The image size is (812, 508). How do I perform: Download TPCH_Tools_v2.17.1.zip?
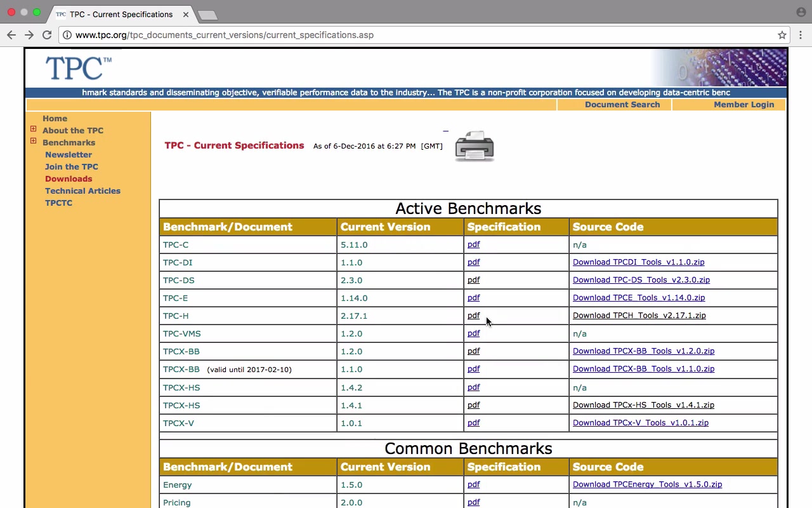click(x=639, y=316)
